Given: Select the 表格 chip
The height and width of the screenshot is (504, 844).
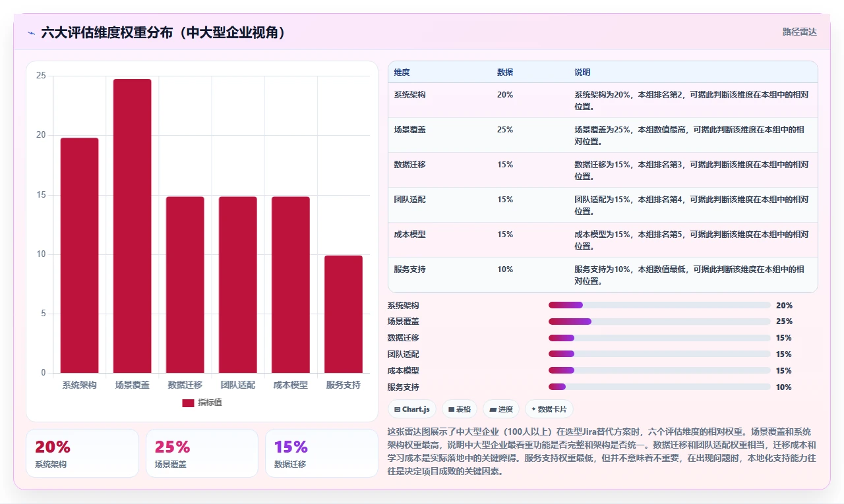Looking at the screenshot, I should (x=460, y=409).
